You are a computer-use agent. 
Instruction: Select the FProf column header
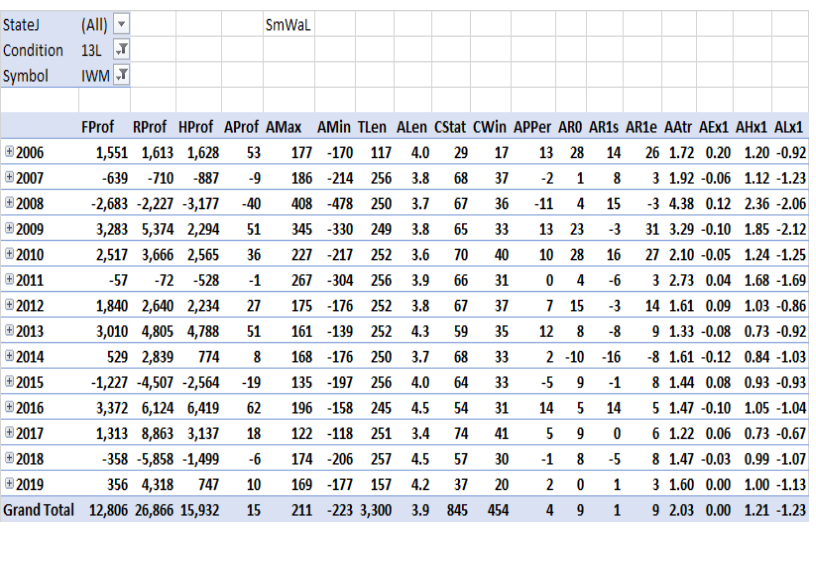tap(97, 127)
